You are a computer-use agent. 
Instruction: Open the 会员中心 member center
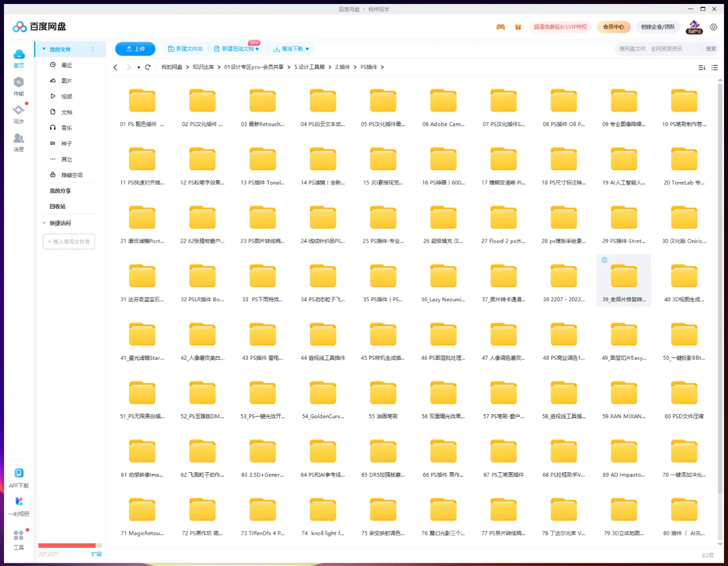click(x=614, y=27)
